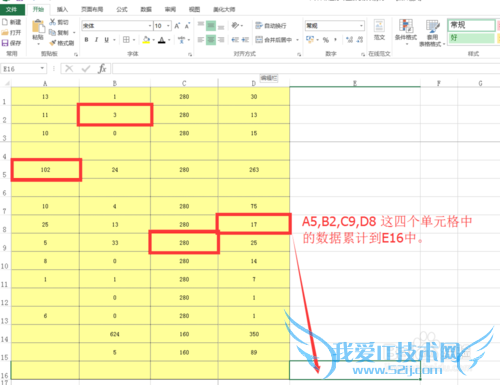The height and width of the screenshot is (385, 500).
Task: Open the font group dialog launcher
Action: click(190, 54)
